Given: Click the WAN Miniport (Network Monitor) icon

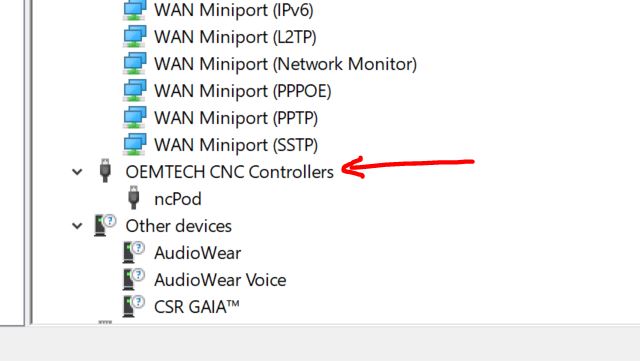Looking at the screenshot, I should tap(135, 64).
